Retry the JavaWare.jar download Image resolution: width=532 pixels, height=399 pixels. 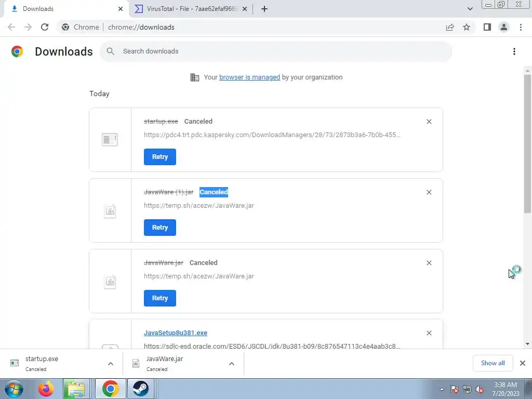[x=160, y=298]
